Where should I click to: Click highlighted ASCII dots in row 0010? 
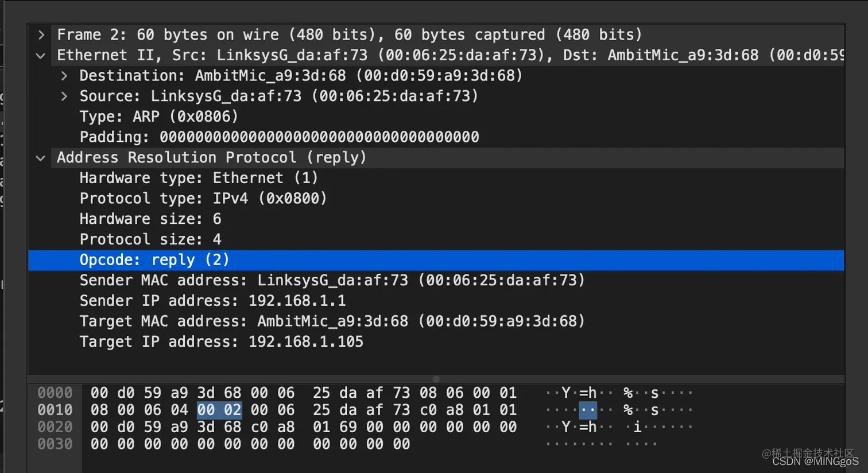pos(588,410)
